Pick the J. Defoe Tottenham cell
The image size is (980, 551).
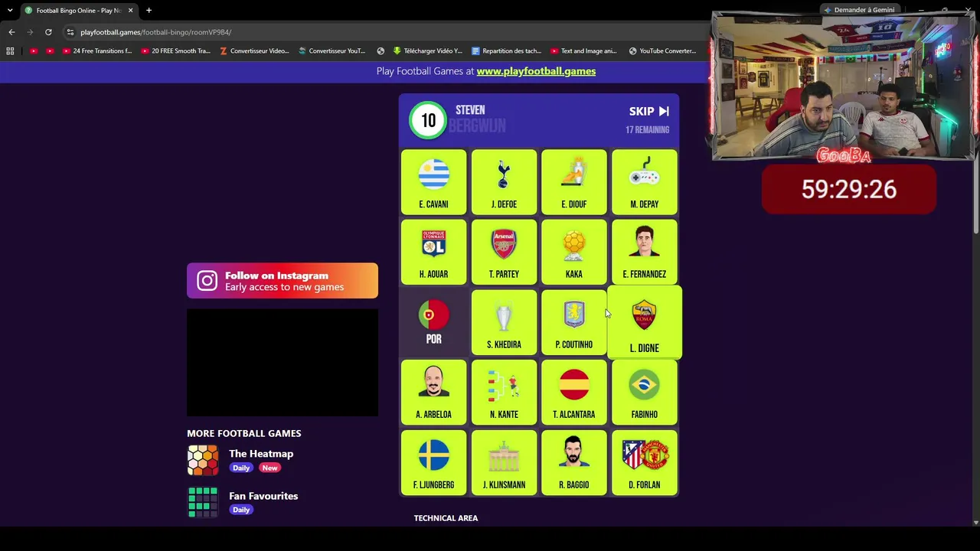[504, 182]
